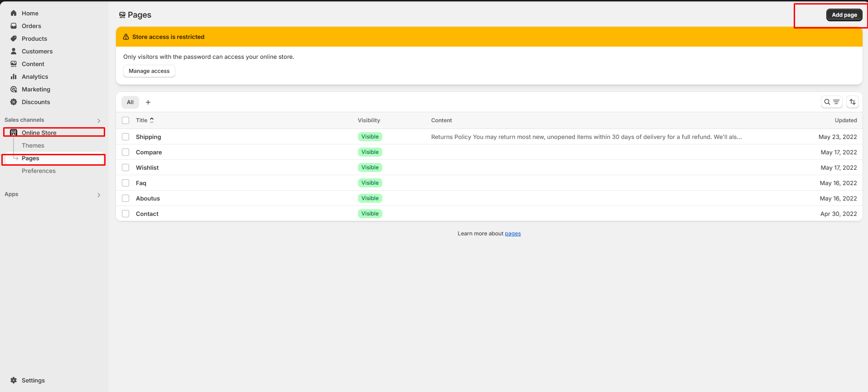Click the Home icon in sidebar
The image size is (868, 392).
pos(14,13)
